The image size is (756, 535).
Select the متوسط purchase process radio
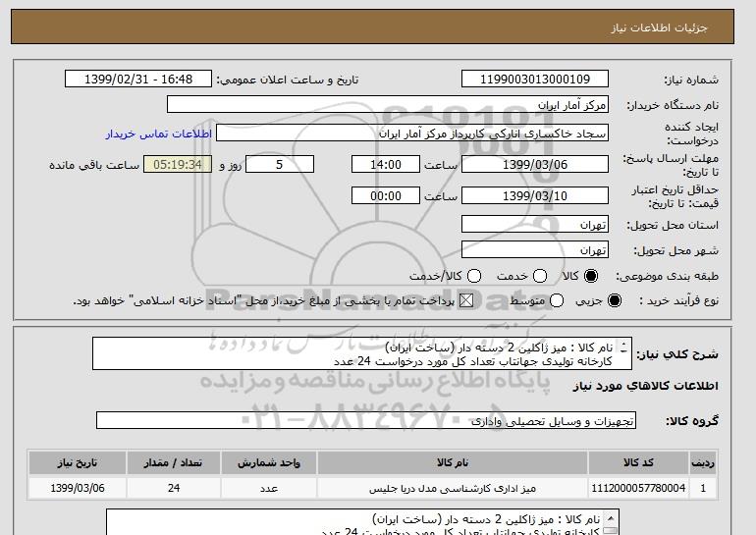tap(557, 300)
